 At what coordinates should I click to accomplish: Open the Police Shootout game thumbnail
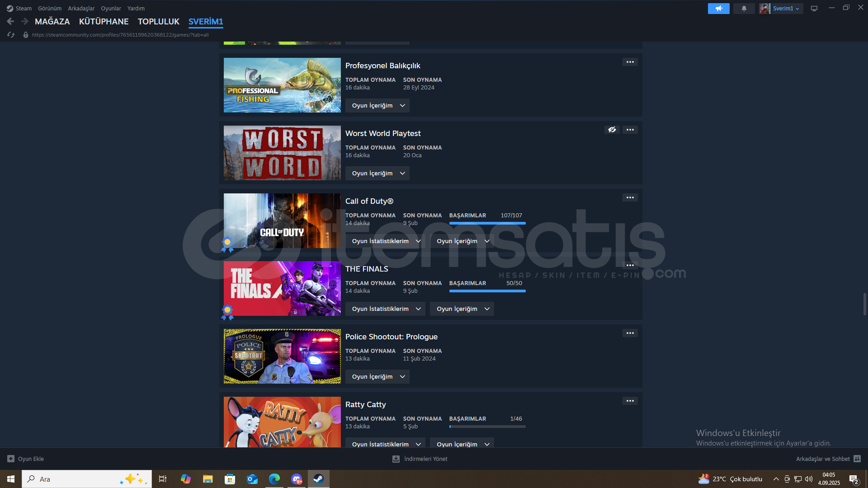[x=282, y=356]
